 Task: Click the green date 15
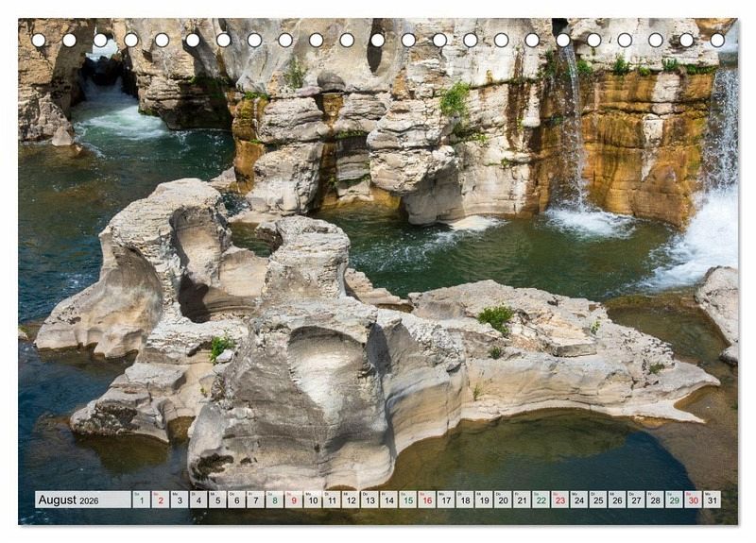click(x=407, y=500)
